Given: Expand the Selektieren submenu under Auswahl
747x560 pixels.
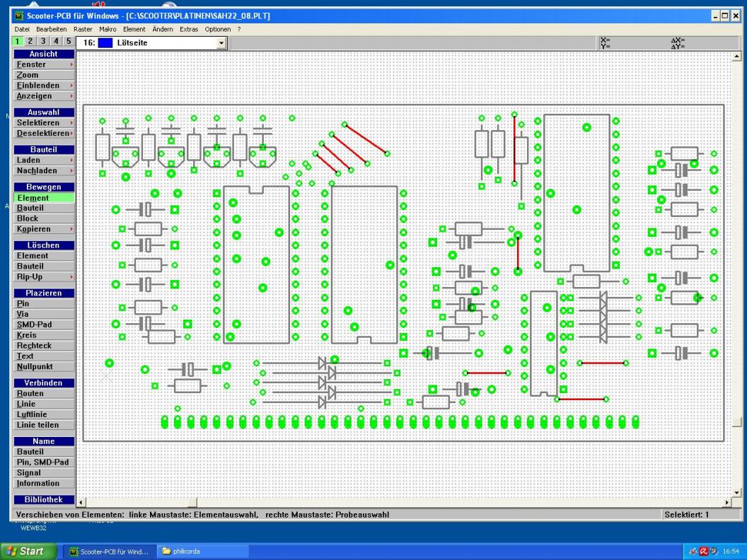Looking at the screenshot, I should 42,122.
